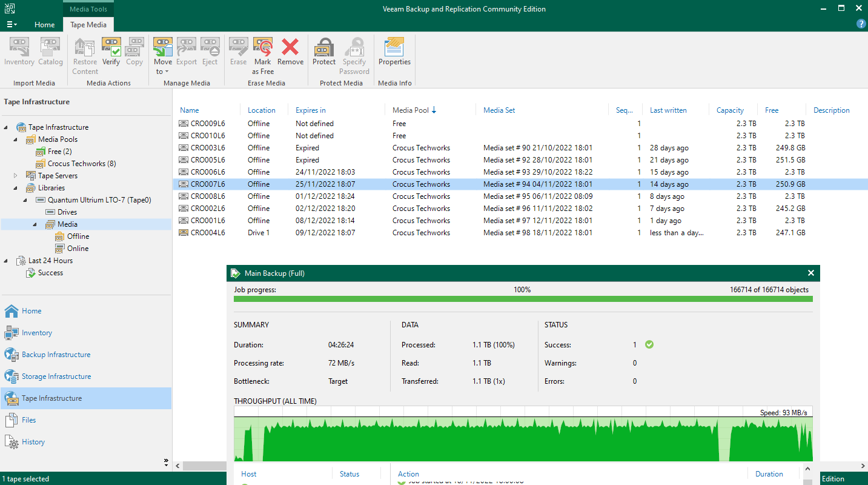Sort by Expires in column header
The width and height of the screenshot is (868, 485).
click(x=310, y=110)
